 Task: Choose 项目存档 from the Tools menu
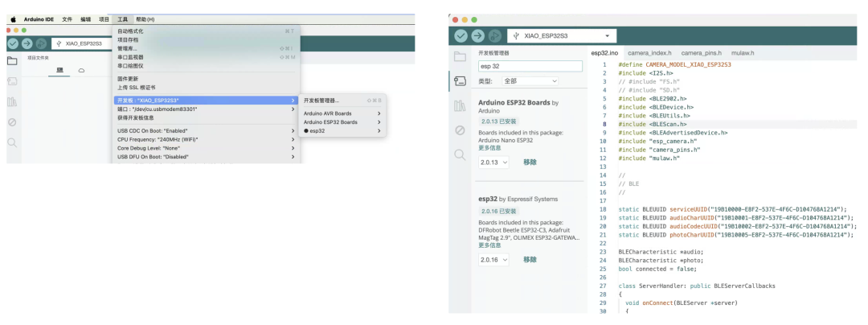[206, 40]
